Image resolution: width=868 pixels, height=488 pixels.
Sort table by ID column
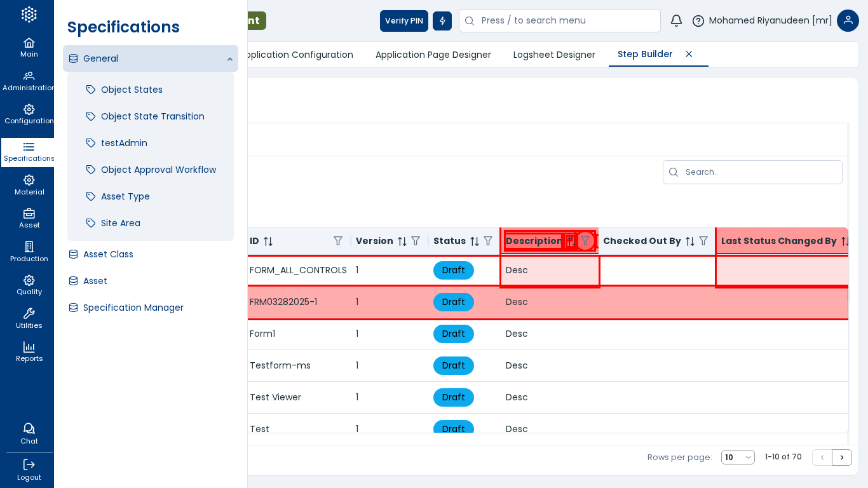pos(268,241)
